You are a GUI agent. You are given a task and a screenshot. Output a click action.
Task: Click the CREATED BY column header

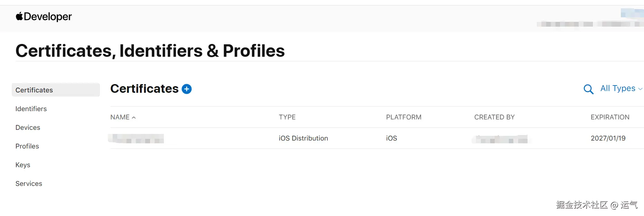point(494,117)
